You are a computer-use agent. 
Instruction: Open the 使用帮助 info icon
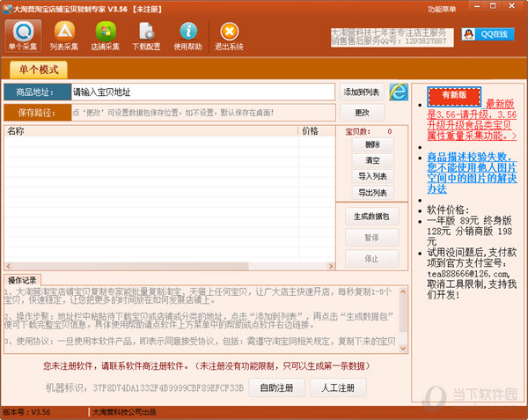tap(188, 36)
